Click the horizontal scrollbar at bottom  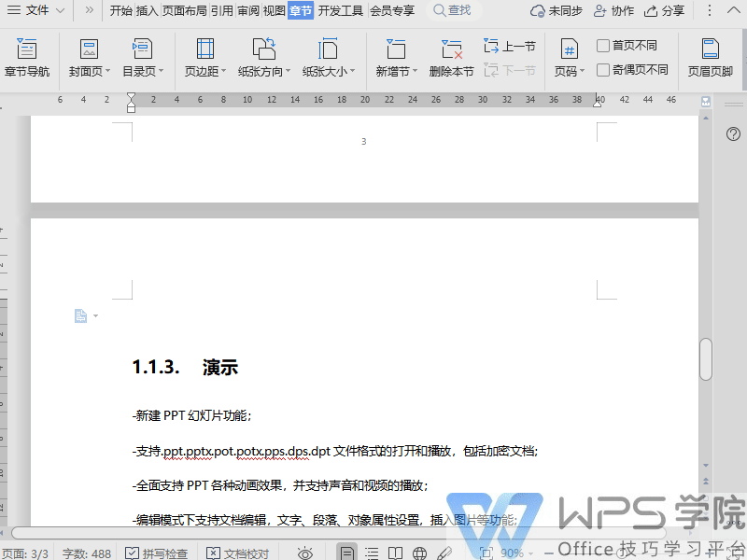(x=338, y=533)
